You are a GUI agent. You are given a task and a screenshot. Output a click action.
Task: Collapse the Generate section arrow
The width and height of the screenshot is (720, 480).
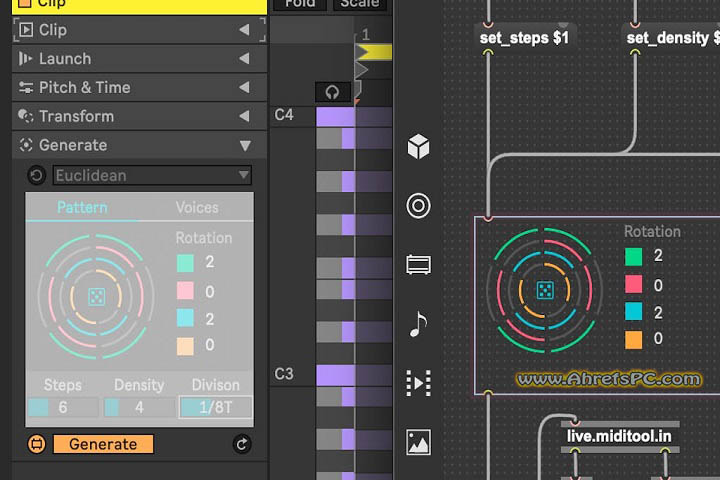tap(245, 146)
